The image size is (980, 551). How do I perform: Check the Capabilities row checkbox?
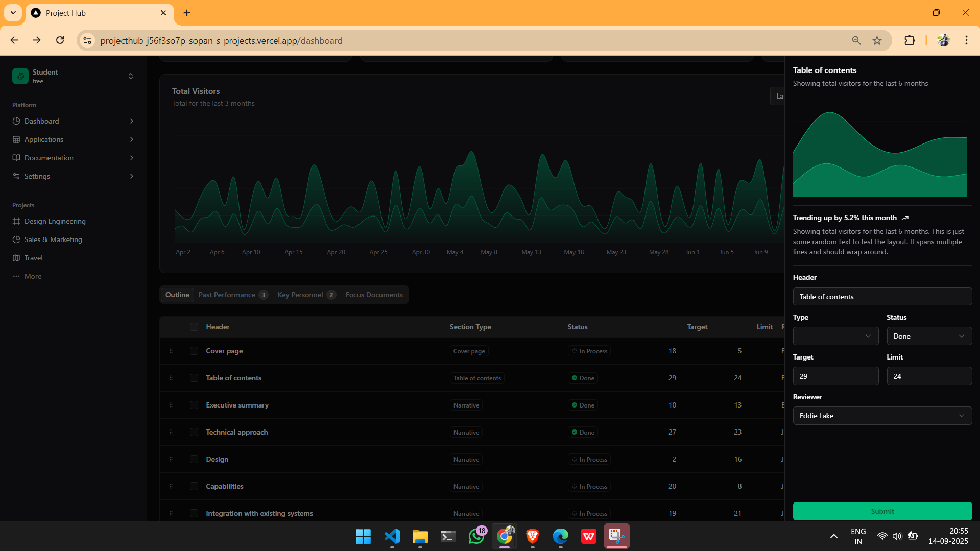pyautogui.click(x=194, y=486)
